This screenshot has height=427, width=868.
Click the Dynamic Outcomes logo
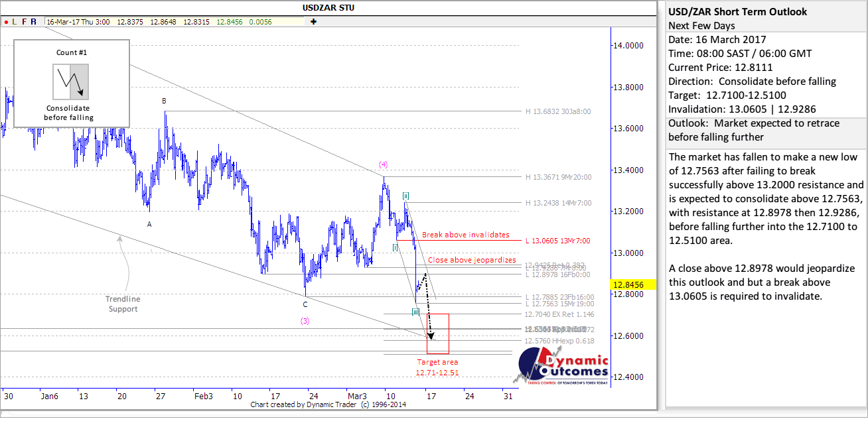[x=562, y=368]
